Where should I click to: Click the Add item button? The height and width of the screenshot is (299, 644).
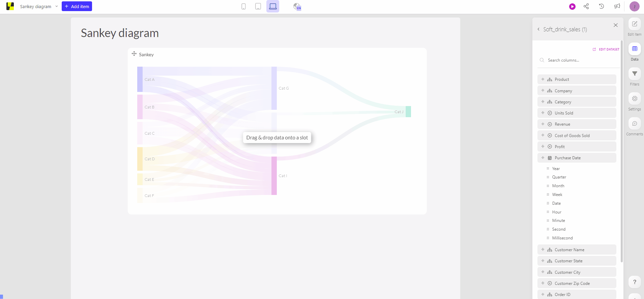coord(77,6)
